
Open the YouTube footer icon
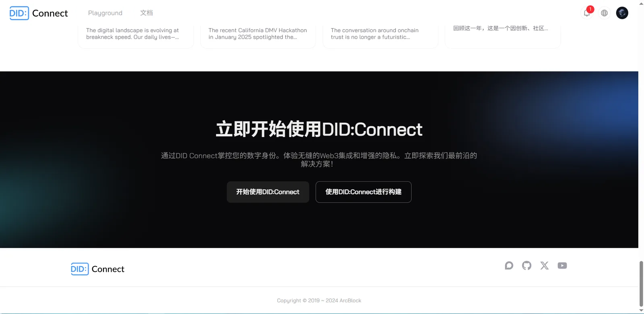562,265
